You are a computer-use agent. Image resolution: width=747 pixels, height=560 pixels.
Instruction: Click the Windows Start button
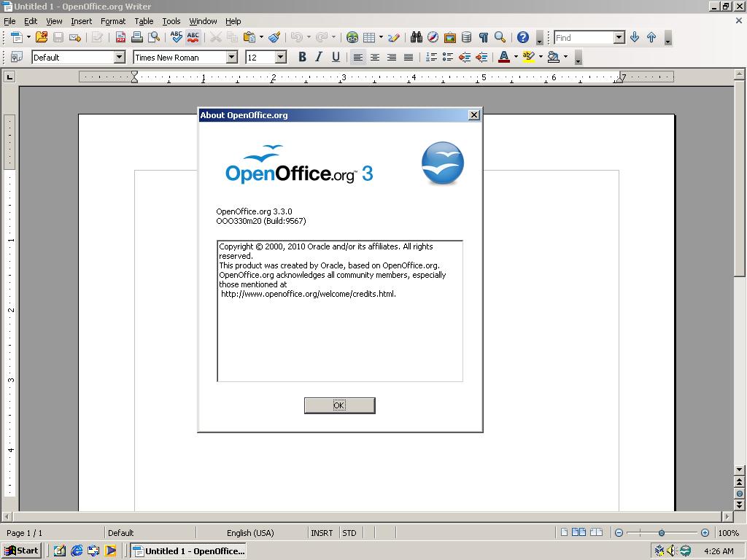pos(21,551)
